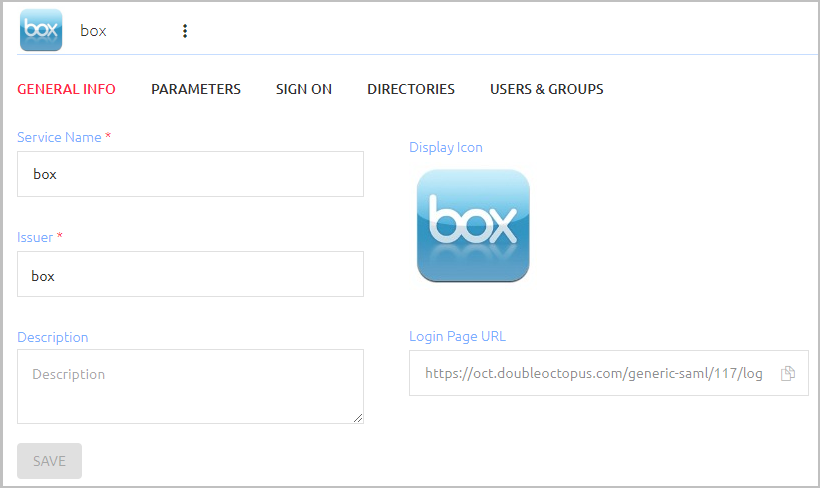Click into the Description text area

[x=190, y=387]
